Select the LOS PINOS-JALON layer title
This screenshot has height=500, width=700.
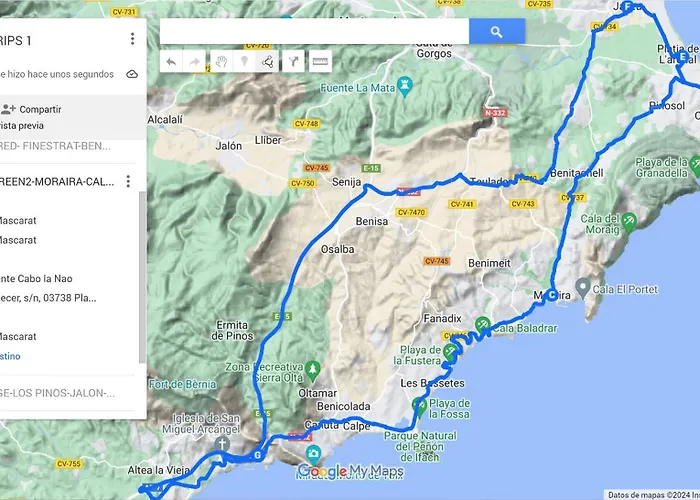55,393
